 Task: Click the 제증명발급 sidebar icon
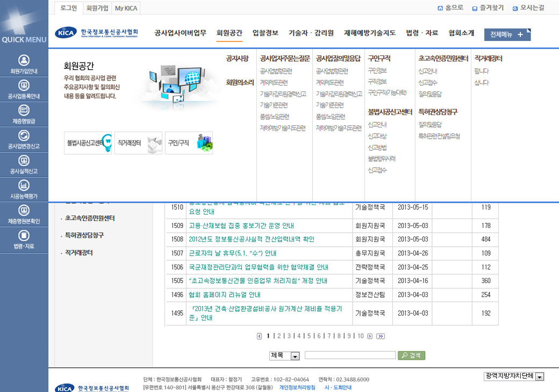click(x=24, y=110)
